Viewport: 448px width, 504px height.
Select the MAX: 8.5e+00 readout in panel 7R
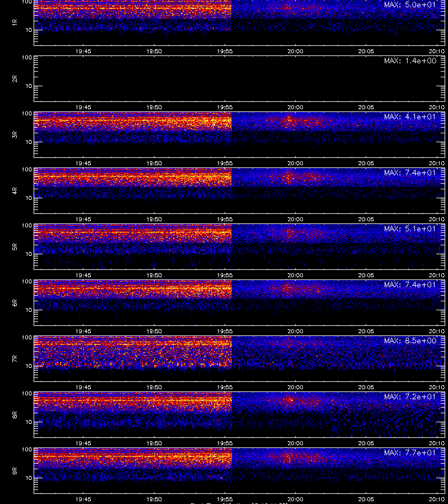pos(410,340)
